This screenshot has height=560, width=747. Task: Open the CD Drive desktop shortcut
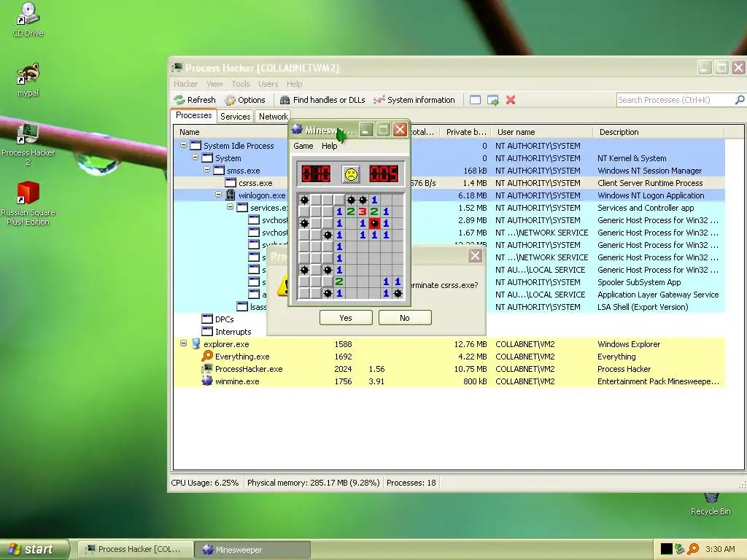[x=28, y=19]
